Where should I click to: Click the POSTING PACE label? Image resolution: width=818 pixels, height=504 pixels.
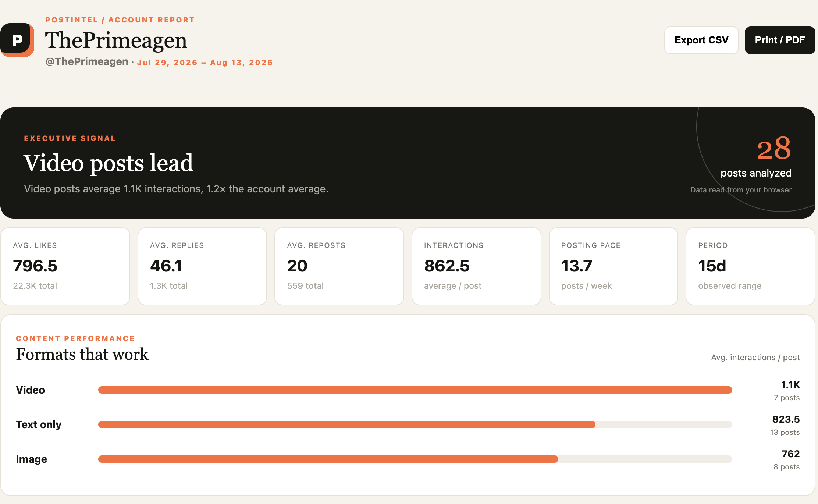point(591,245)
